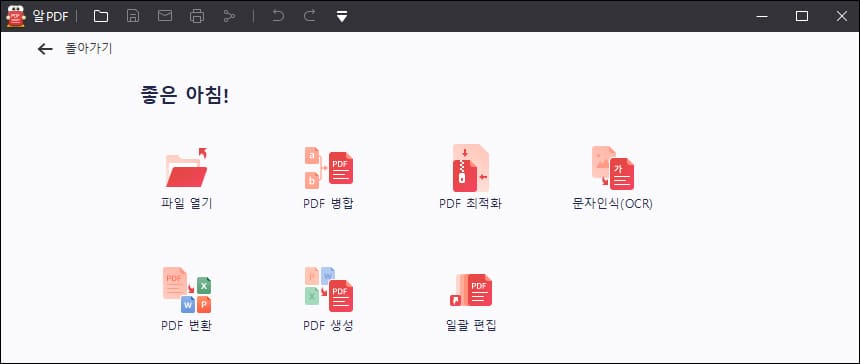Click the undo arrow in toolbar
The height and width of the screenshot is (364, 860).
pos(278,16)
